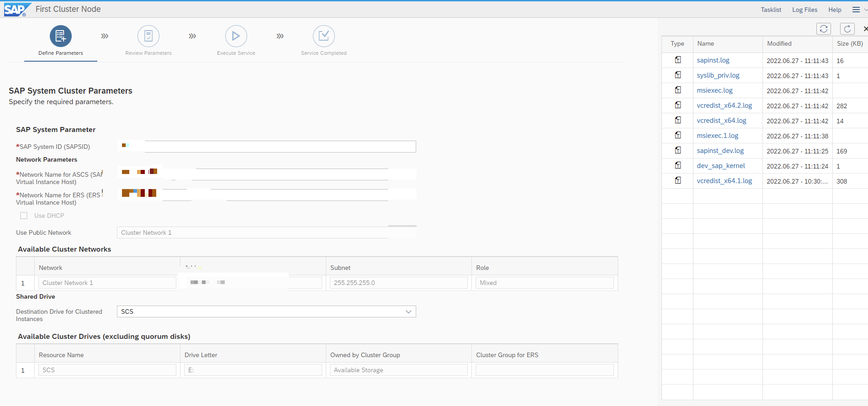This screenshot has height=406, width=868.
Task: Click the file icon for msiexec.1.log
Action: 678,135
